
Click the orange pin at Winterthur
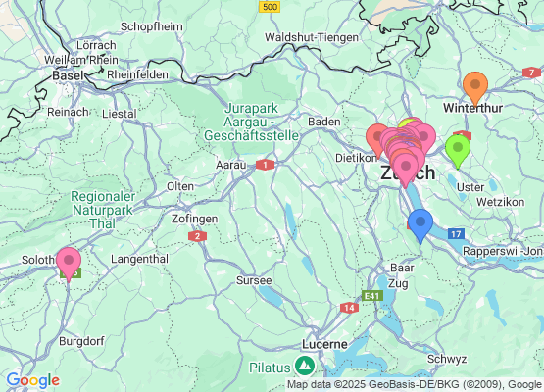pos(475,85)
